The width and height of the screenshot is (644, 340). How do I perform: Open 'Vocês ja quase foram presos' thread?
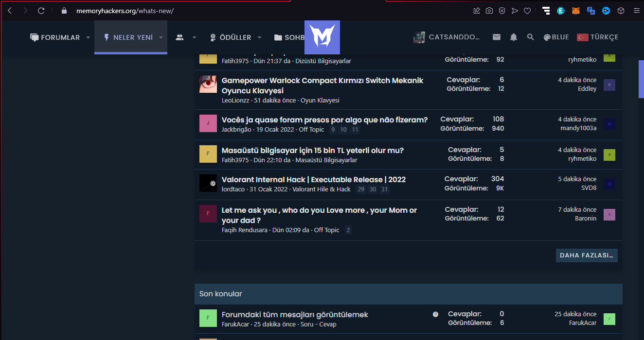[x=324, y=119]
